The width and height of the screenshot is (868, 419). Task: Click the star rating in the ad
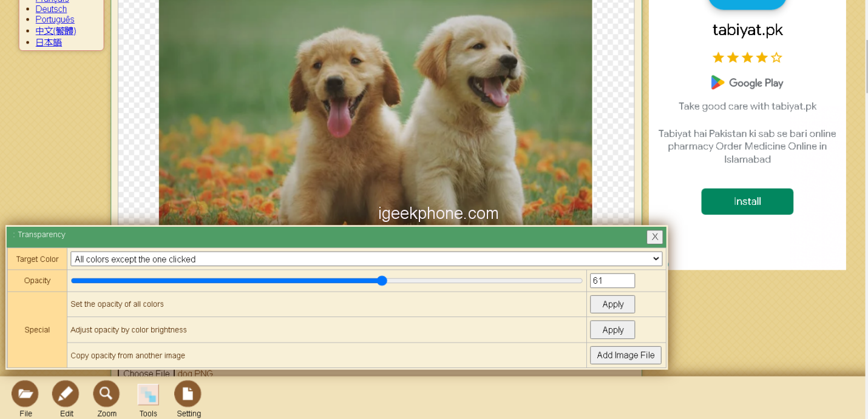click(747, 58)
